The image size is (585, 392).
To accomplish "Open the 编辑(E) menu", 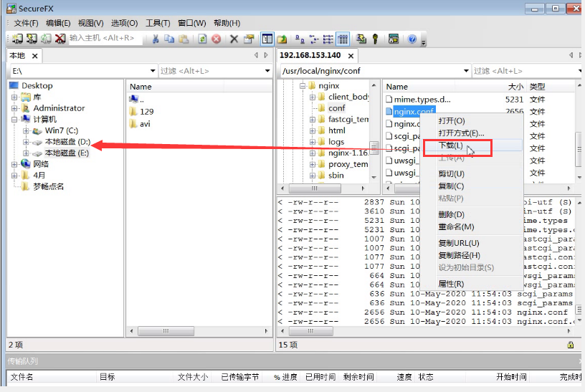I will [58, 23].
